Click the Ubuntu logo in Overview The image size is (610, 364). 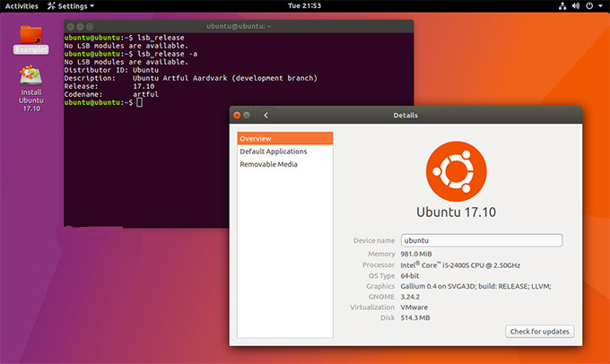pos(456,170)
